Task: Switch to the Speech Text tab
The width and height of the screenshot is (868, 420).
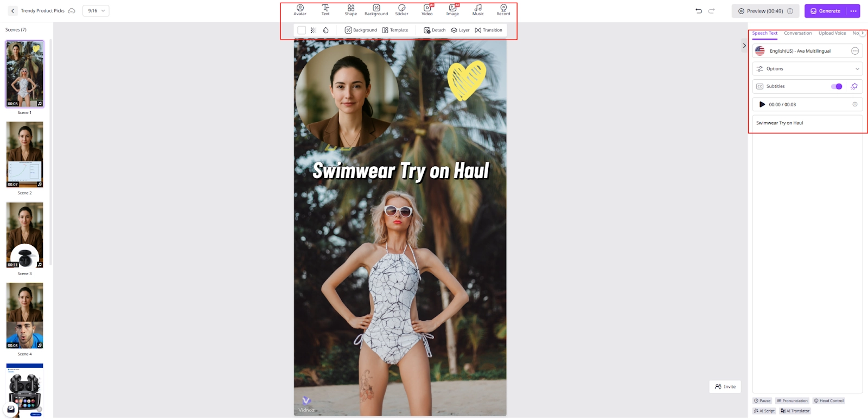Action: [x=764, y=33]
